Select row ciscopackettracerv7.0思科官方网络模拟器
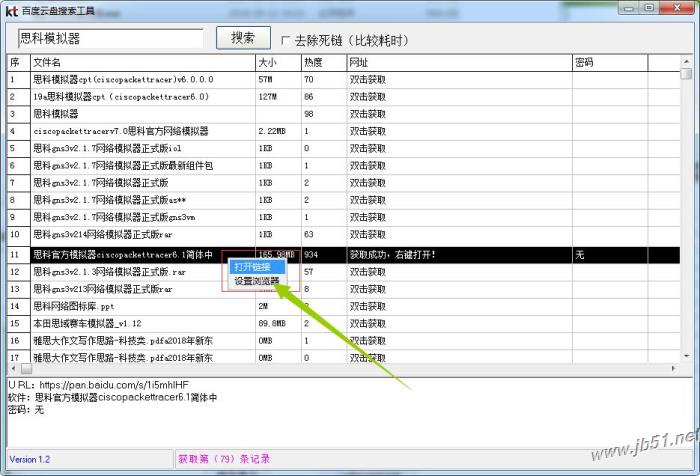This screenshot has width=700, height=476. click(344, 131)
